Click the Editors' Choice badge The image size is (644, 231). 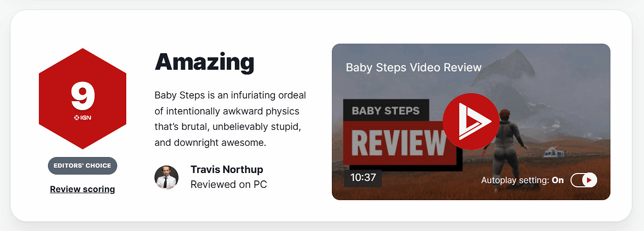point(83,166)
